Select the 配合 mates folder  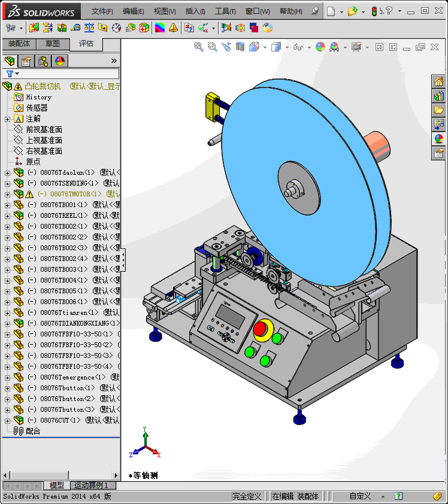click(33, 432)
